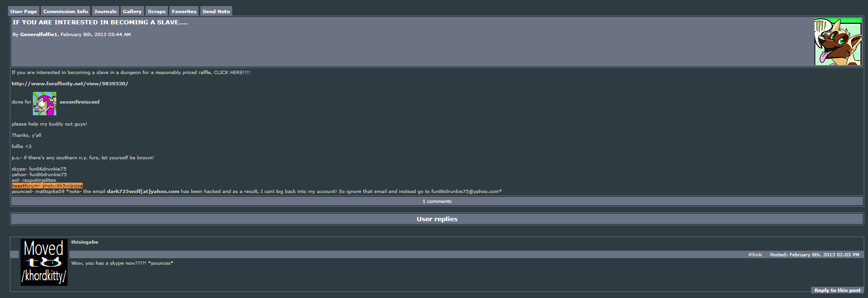Viewport: 868px width, 298px height.
Task: Click the journal author avatar image
Action: (838, 42)
